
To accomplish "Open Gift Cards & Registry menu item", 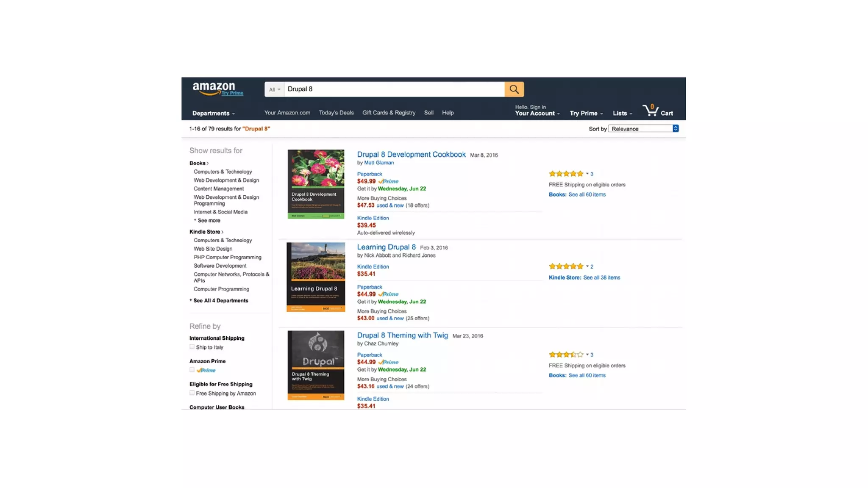I will [x=389, y=113].
